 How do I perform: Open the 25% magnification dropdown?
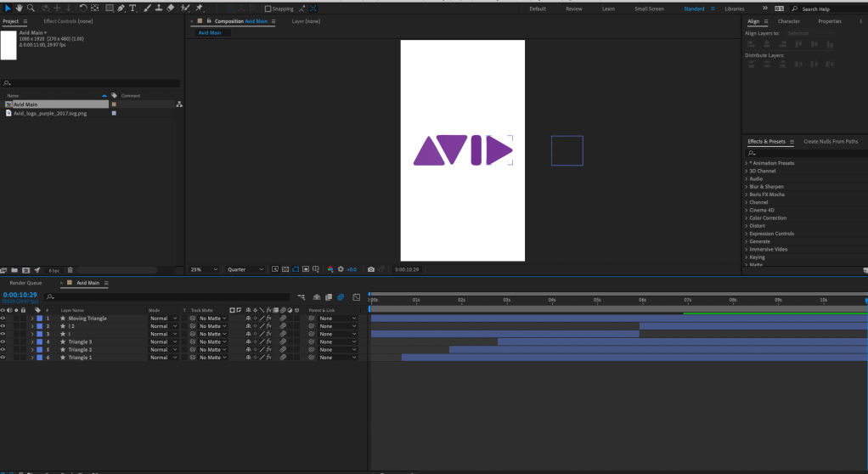point(204,269)
